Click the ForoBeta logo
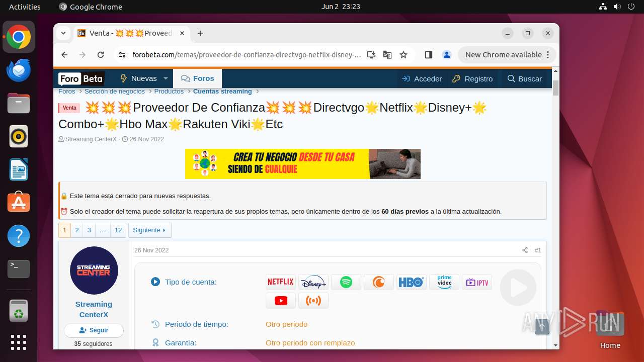The image size is (644, 362). 81,78
